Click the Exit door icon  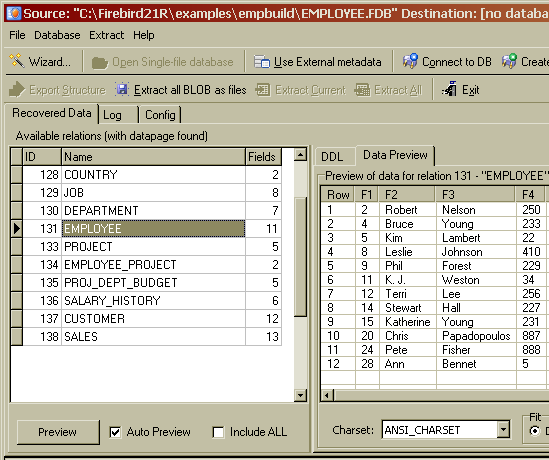click(449, 89)
